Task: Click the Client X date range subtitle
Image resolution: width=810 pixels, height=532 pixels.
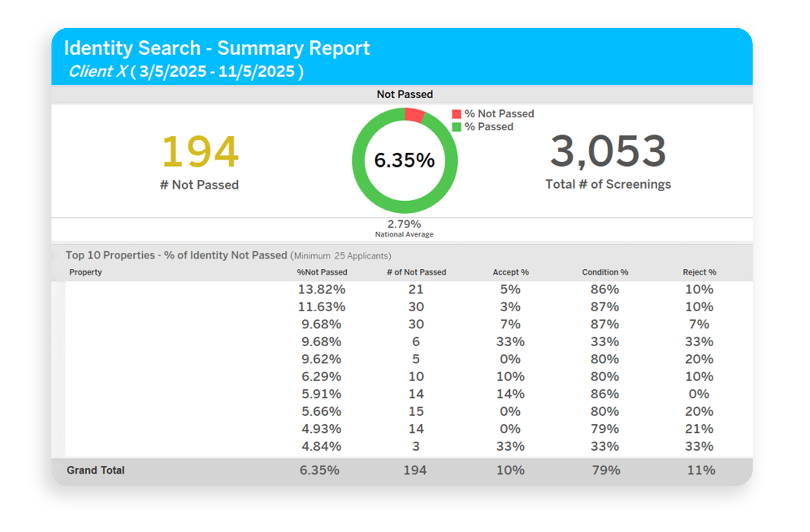Action: (x=186, y=71)
